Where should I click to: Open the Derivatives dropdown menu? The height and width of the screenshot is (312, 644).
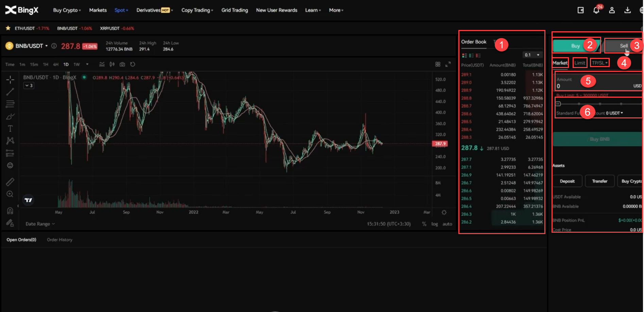coord(155,10)
